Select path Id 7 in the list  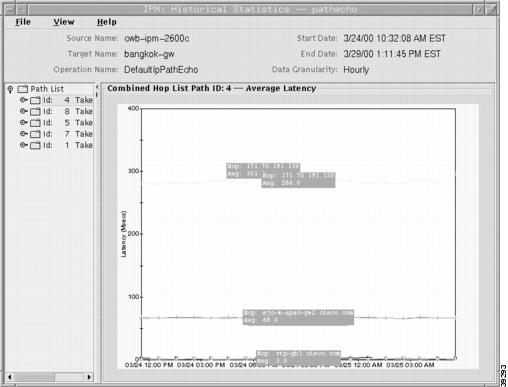click(x=68, y=134)
